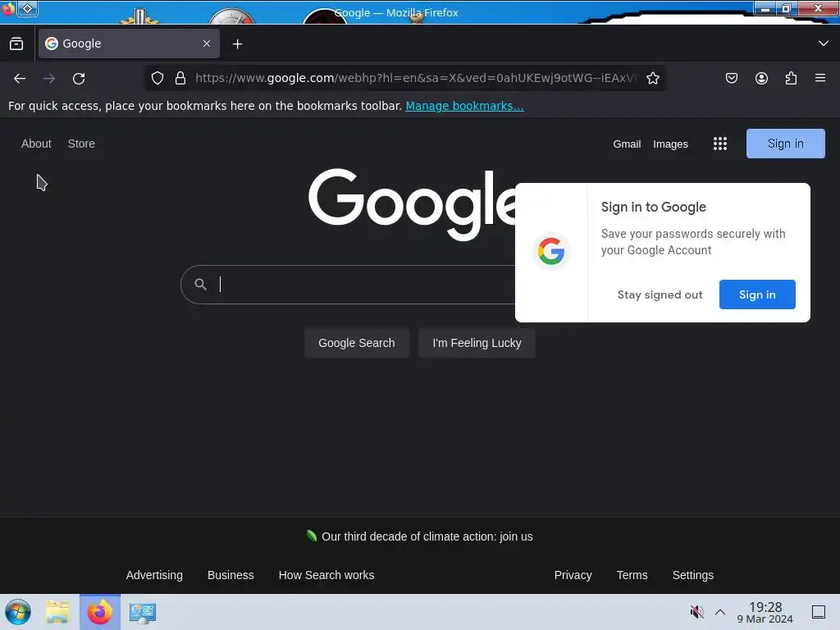Screen dimensions: 840x630
Task: Click the pin icon in title bar
Action: point(27,8)
